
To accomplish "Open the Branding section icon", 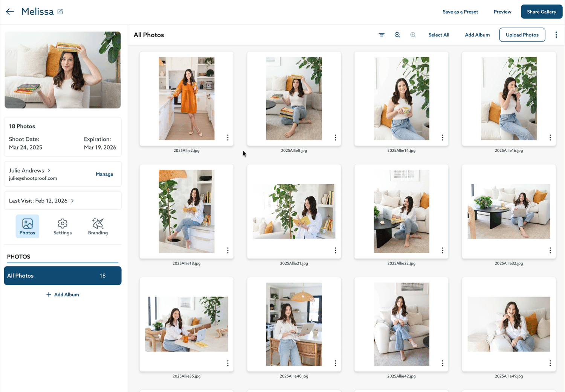I will point(98,226).
